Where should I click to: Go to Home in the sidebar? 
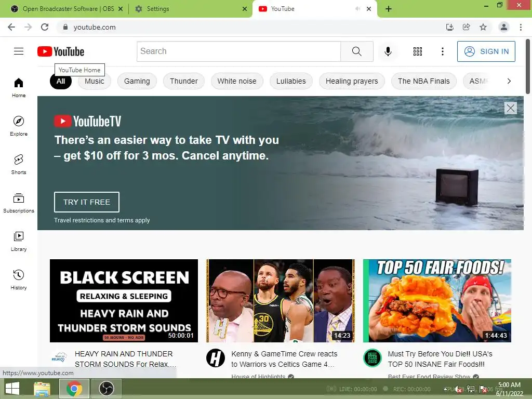[19, 88]
